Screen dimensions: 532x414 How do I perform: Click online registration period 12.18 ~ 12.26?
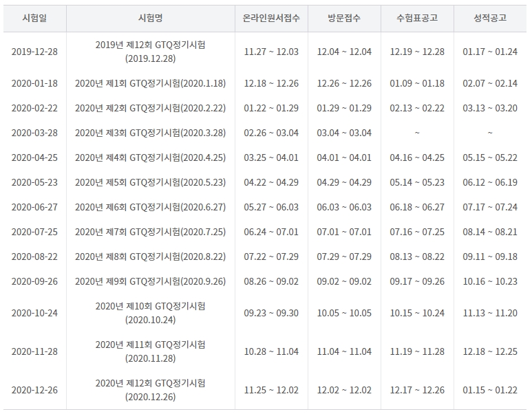click(271, 83)
